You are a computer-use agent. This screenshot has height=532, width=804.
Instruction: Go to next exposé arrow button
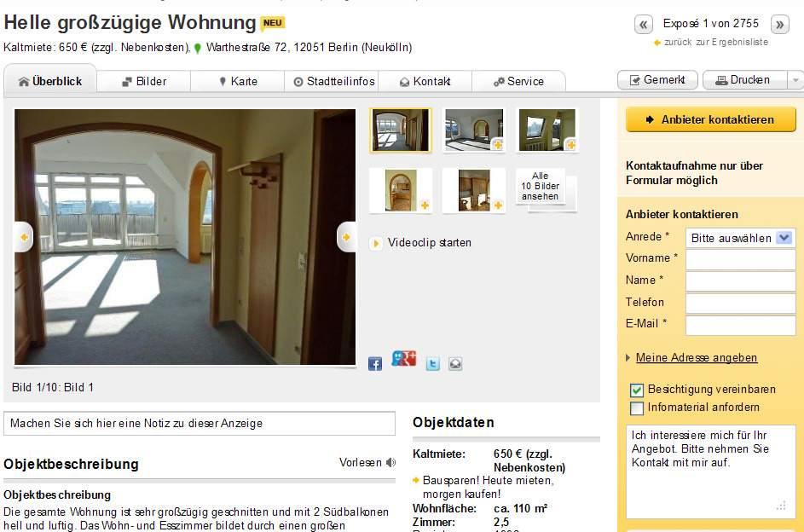tap(780, 24)
